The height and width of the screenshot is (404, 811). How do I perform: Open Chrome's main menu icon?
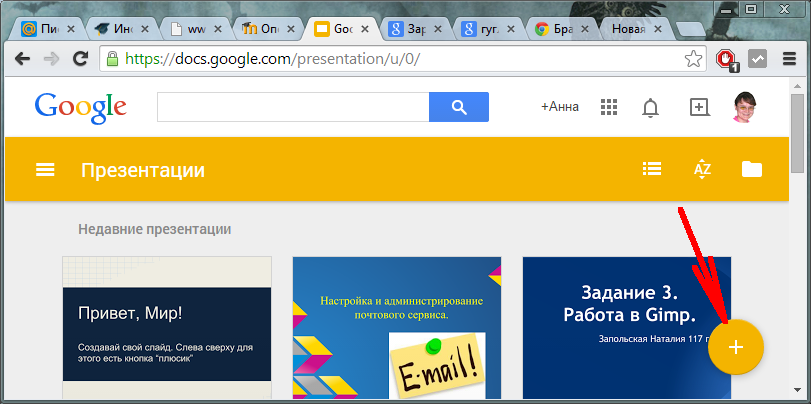click(x=789, y=59)
